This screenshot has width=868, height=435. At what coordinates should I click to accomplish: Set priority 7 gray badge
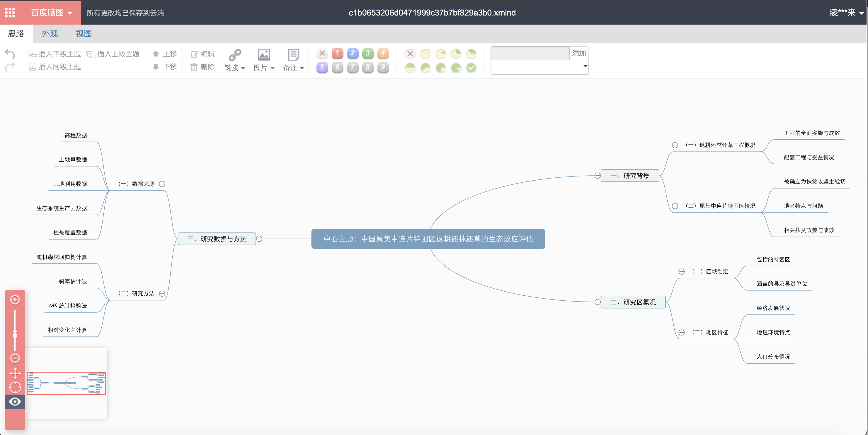click(x=353, y=67)
